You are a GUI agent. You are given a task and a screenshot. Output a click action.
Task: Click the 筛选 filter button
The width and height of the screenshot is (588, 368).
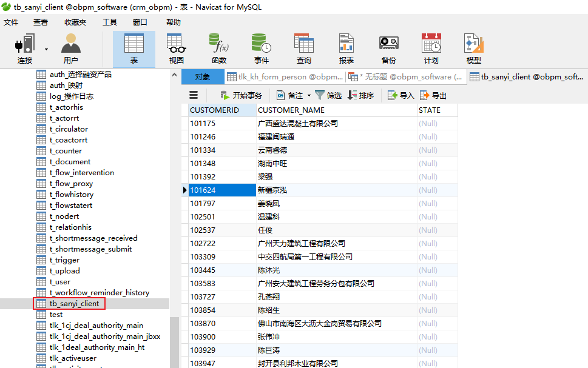point(328,95)
